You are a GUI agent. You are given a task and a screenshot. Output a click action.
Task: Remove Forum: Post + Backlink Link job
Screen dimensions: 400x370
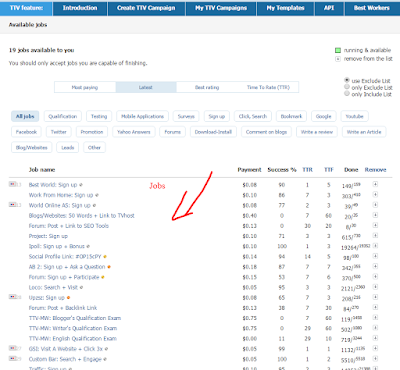(375, 307)
